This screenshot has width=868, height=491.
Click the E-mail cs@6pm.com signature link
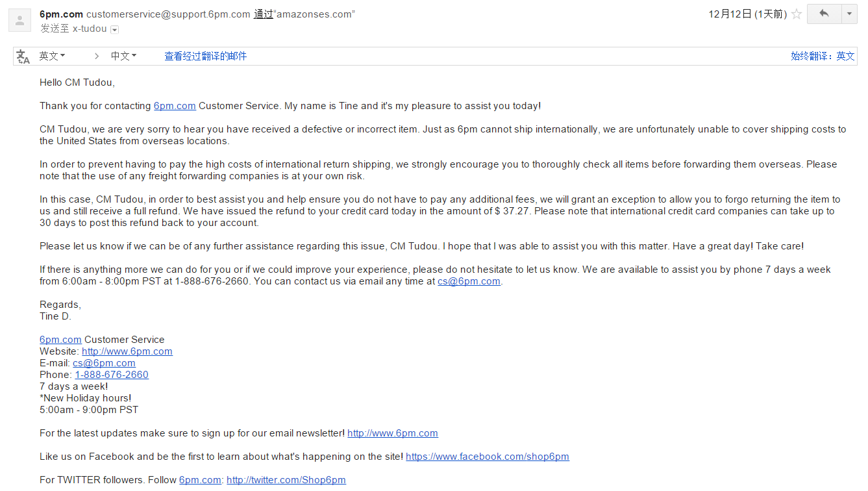click(x=104, y=363)
